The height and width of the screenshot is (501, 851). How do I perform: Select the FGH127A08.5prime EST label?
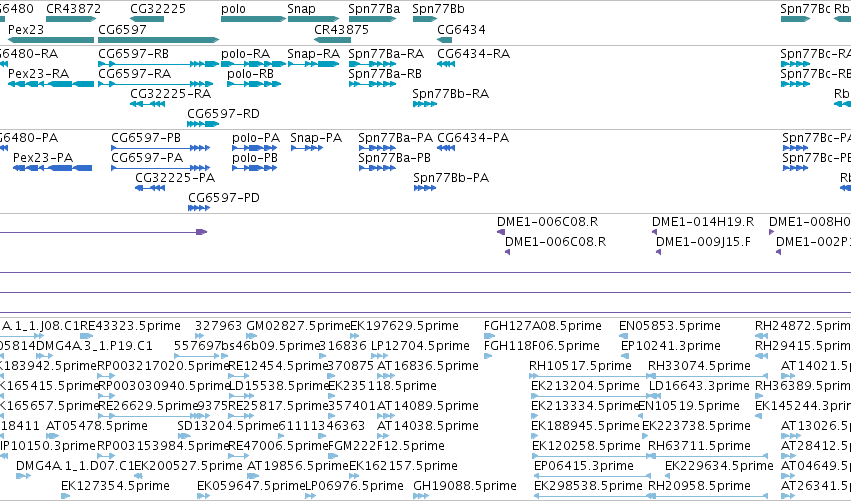tap(543, 326)
